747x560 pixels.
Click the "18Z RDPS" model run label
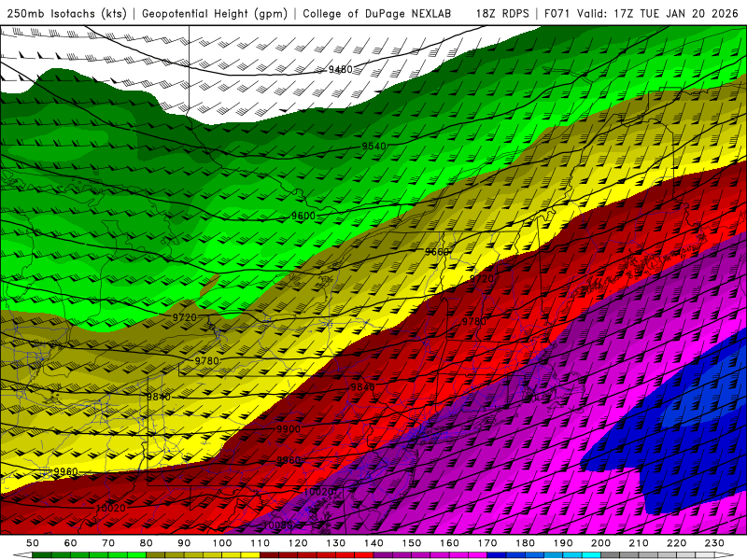[x=502, y=13]
